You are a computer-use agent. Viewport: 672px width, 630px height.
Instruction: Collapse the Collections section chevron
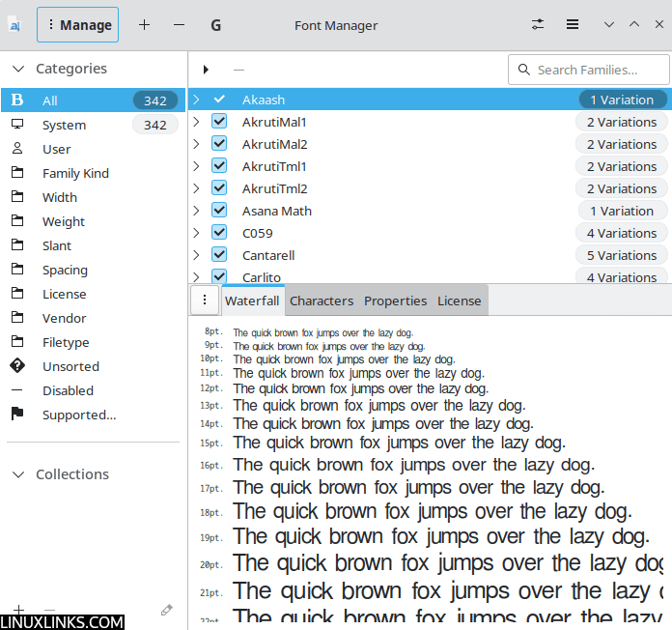click(18, 474)
